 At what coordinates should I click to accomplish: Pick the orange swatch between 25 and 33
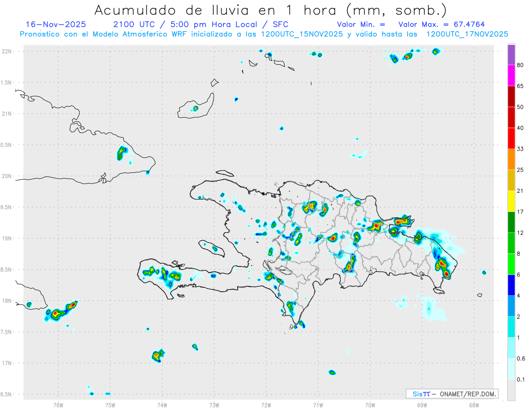point(511,159)
